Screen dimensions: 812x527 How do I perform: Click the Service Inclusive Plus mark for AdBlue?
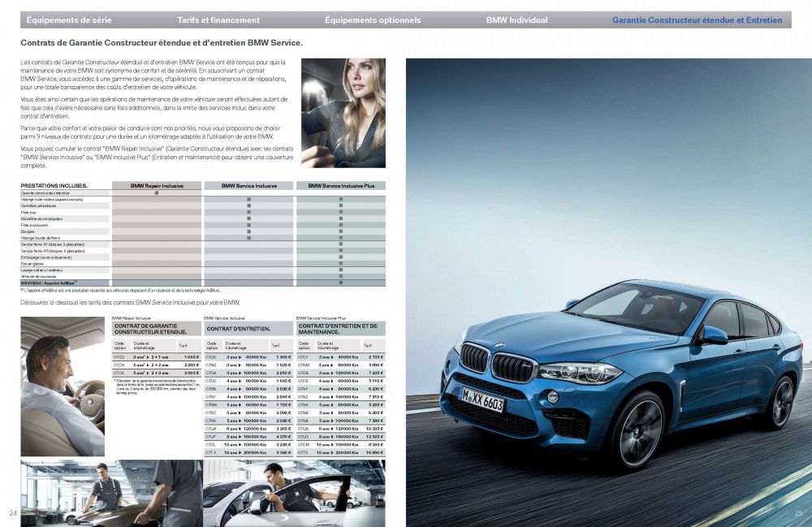pos(341,283)
